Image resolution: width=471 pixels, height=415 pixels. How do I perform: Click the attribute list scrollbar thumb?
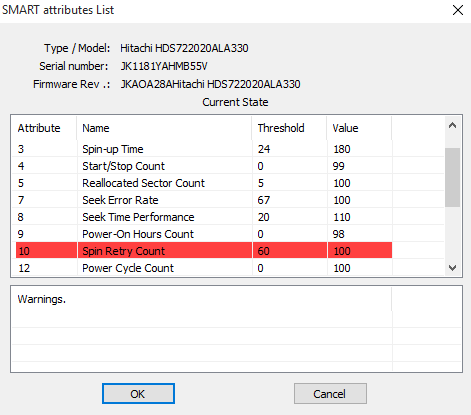coord(452,177)
